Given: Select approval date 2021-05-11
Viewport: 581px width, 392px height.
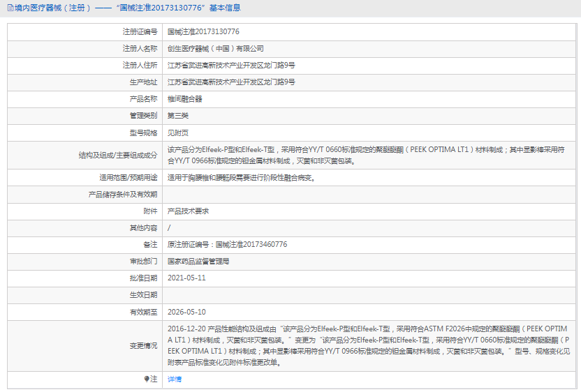Looking at the screenshot, I should [186, 278].
